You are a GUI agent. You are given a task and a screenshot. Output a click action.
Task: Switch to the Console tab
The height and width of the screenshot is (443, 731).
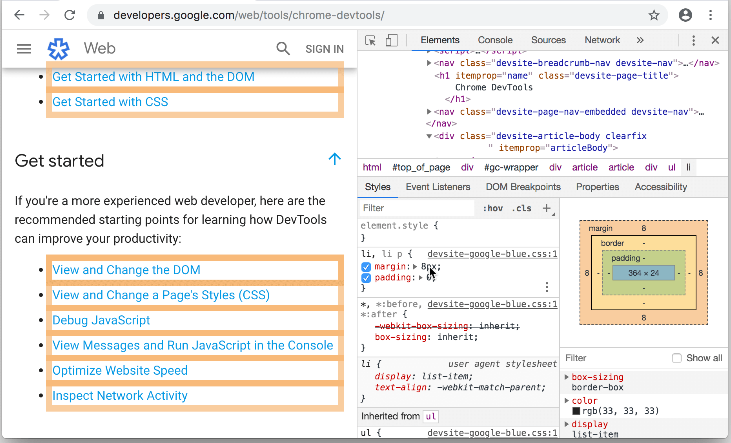pyautogui.click(x=495, y=40)
